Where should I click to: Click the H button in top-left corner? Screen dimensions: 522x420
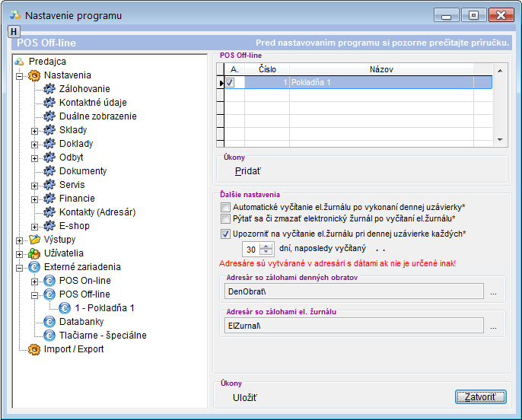13,31
